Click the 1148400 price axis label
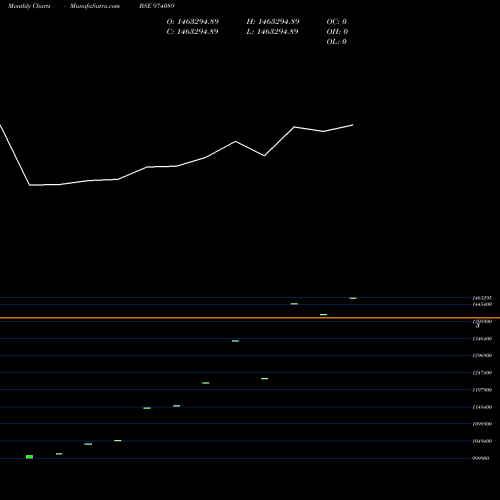500x500 pixels. (x=482, y=407)
